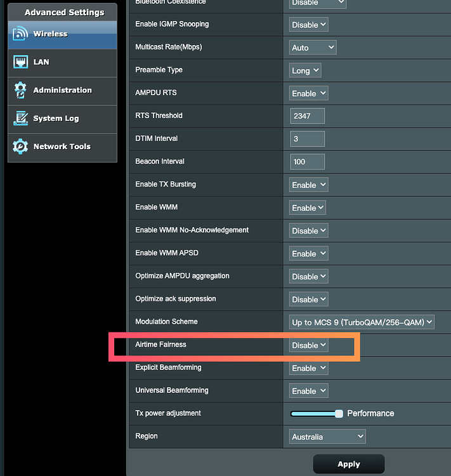This screenshot has width=451, height=476.
Task: Open the Optimize AMPDU aggregation dropdown
Action: coord(309,276)
